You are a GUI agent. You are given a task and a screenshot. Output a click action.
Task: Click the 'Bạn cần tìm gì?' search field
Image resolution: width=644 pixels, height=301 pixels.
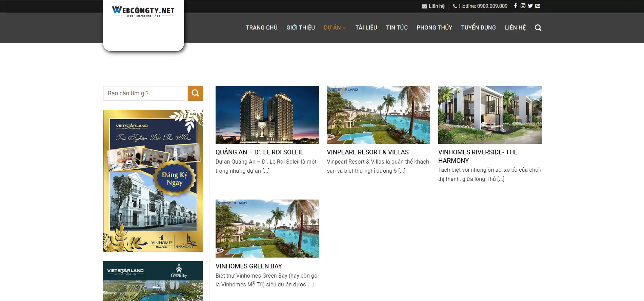145,93
